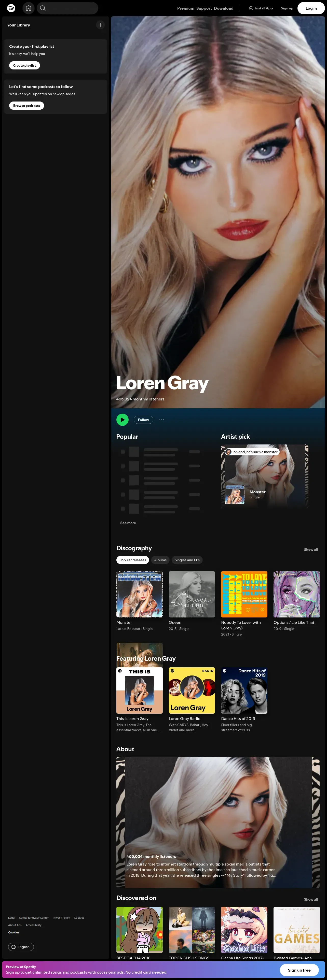Open the About Ads footer link
The image size is (327, 980).
pyautogui.click(x=15, y=925)
